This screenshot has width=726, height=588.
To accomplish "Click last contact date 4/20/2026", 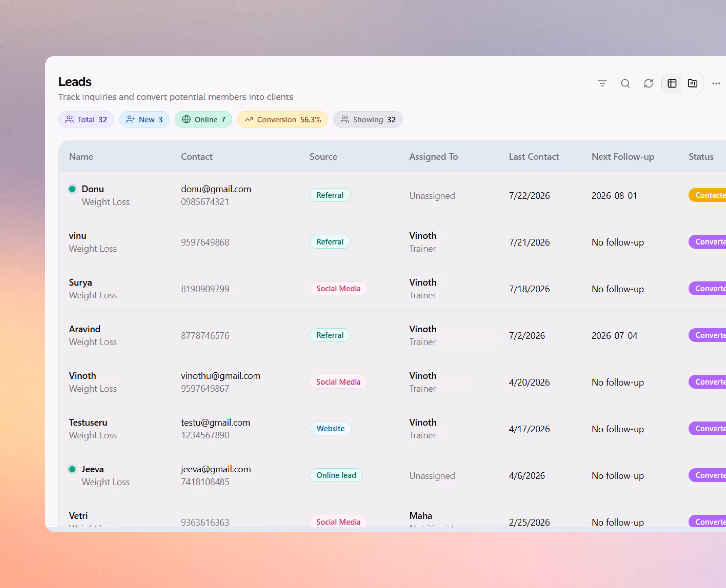I will pyautogui.click(x=529, y=383).
